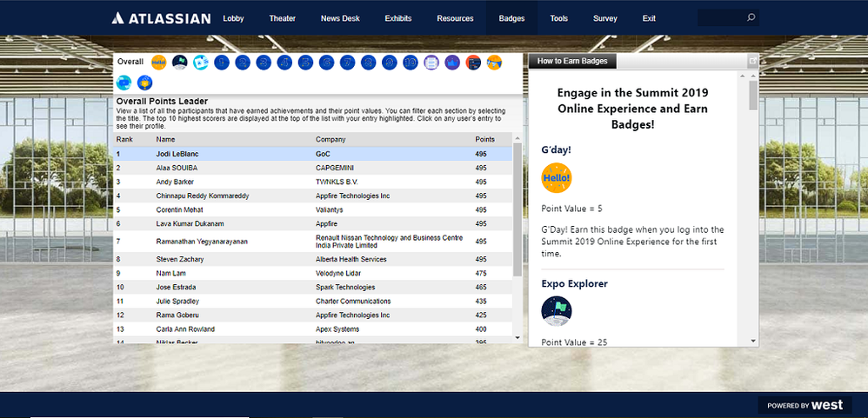Show the Overall leaderboard filter
Viewport: 868px width, 418px height.
pyautogui.click(x=130, y=62)
